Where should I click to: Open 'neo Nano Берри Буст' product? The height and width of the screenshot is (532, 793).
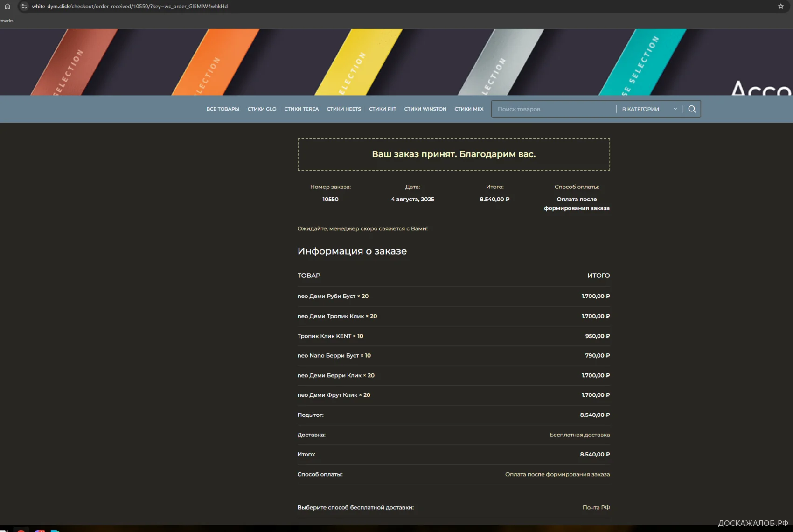(328, 356)
